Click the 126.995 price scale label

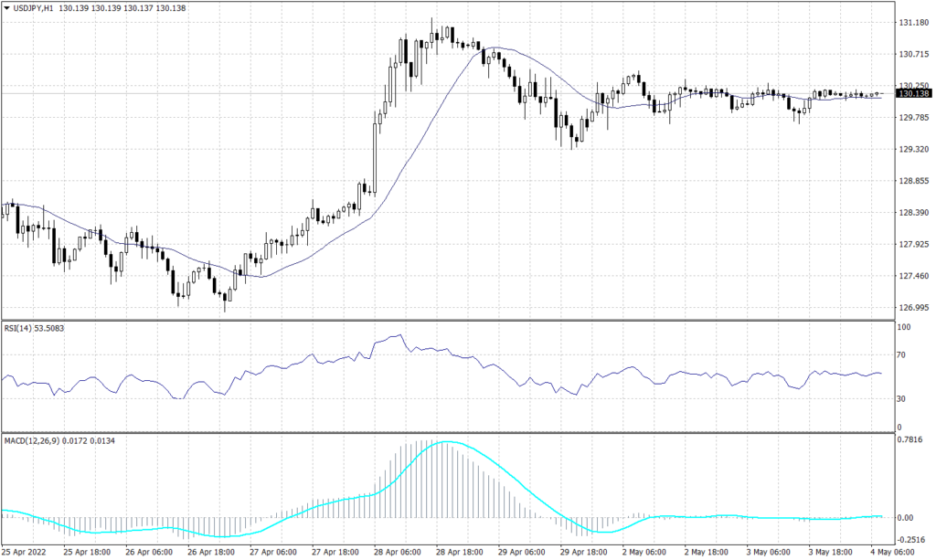point(914,309)
